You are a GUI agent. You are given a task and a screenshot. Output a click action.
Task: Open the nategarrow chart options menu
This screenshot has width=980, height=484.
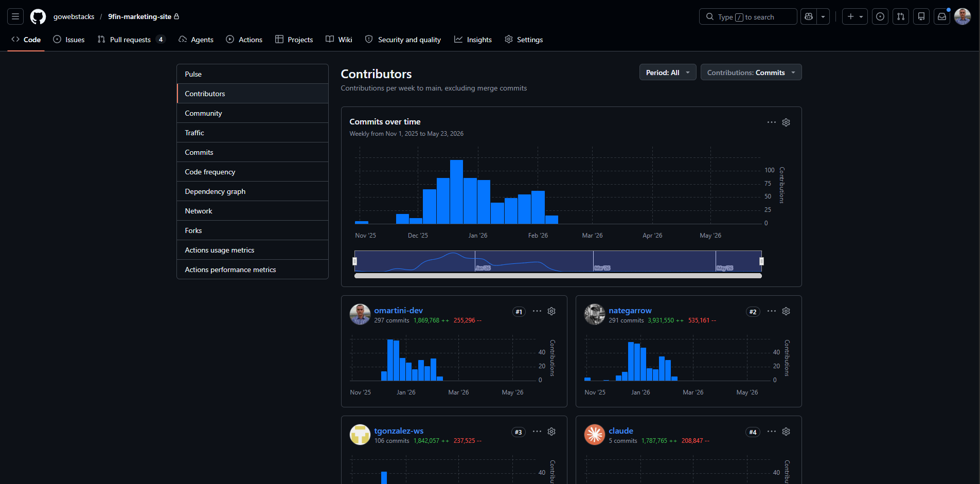point(772,311)
